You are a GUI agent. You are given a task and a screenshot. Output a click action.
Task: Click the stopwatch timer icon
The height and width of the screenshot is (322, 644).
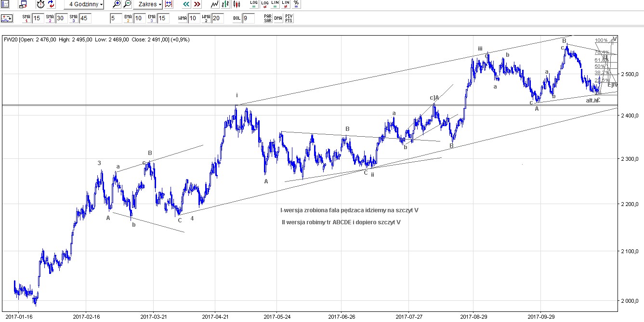click(x=40, y=4)
